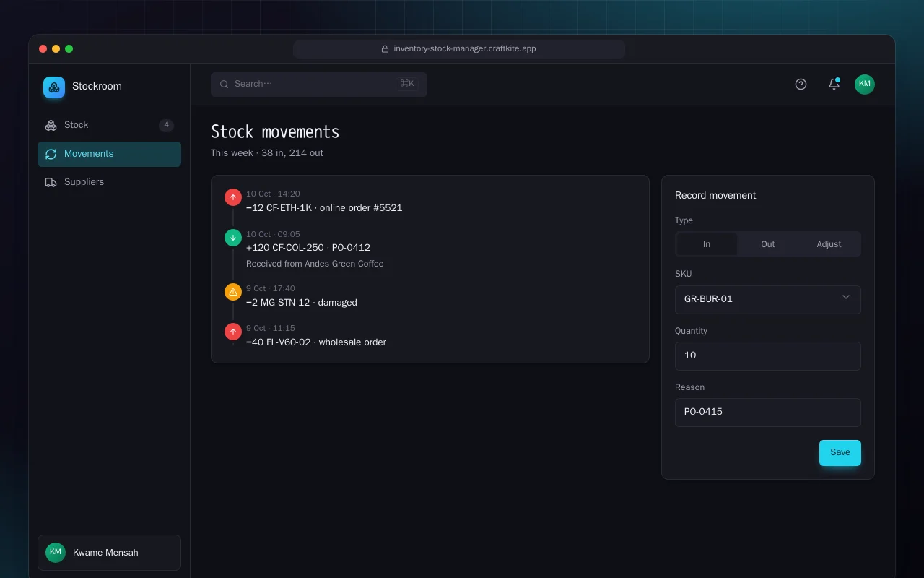924x578 pixels.
Task: Open Kwame Mensah profile card
Action: pos(109,553)
